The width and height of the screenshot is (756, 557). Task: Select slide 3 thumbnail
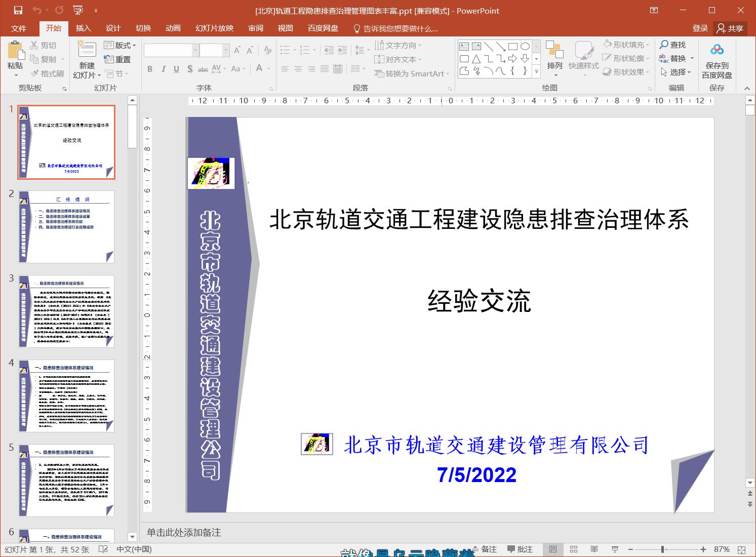66,311
